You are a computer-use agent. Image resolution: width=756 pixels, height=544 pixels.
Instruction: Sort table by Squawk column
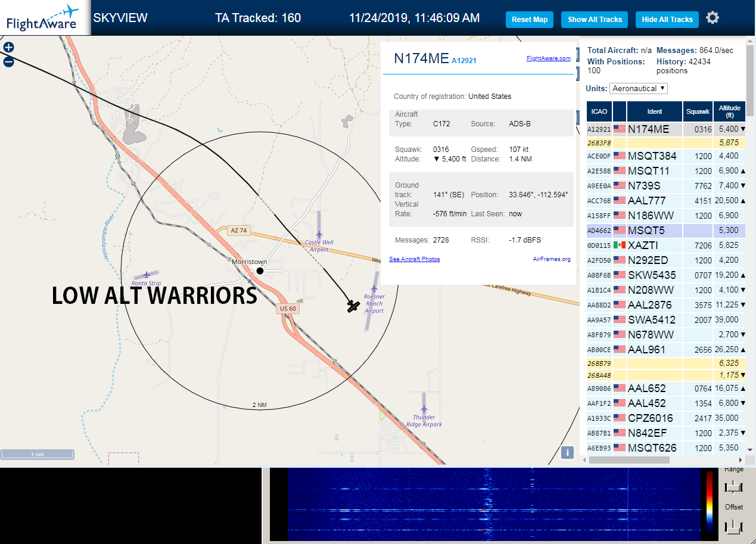tap(698, 111)
